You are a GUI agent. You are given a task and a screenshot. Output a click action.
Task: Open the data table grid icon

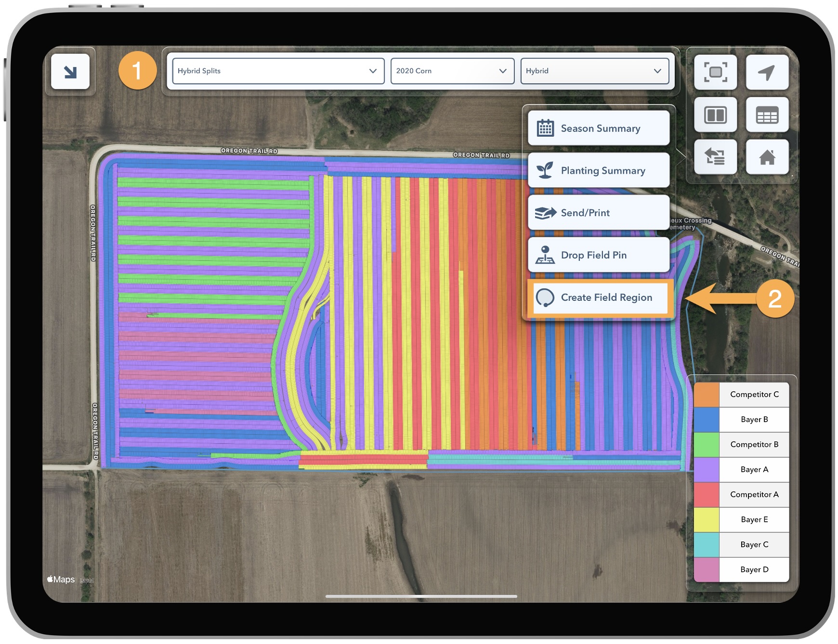click(767, 115)
